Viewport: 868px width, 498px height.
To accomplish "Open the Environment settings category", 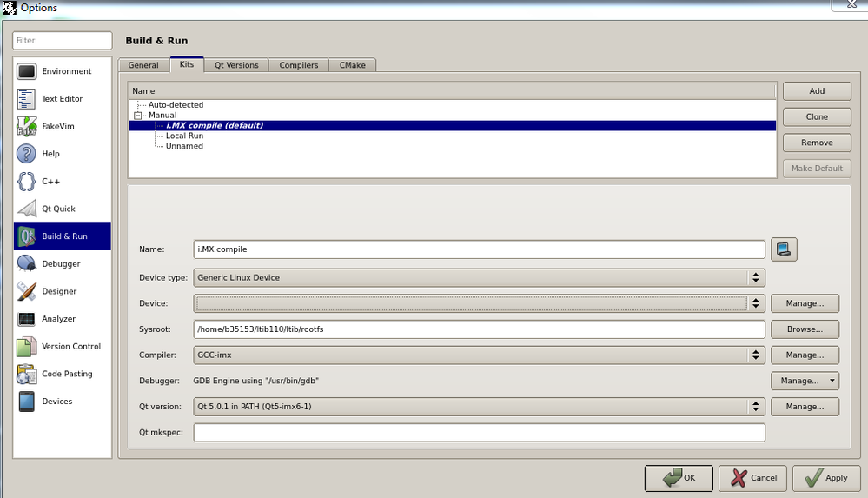I will (x=62, y=71).
